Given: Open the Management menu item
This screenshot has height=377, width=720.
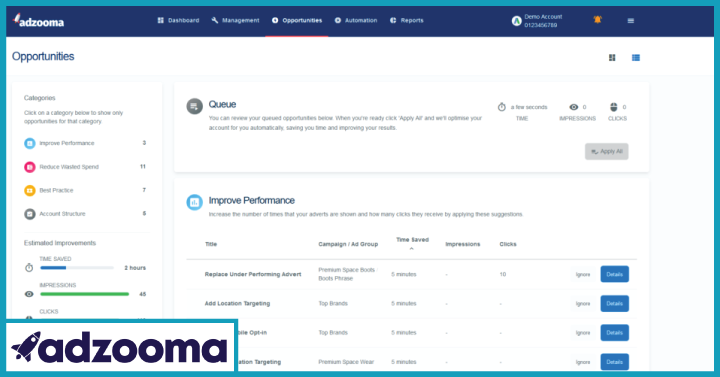Looking at the screenshot, I should click(x=236, y=20).
